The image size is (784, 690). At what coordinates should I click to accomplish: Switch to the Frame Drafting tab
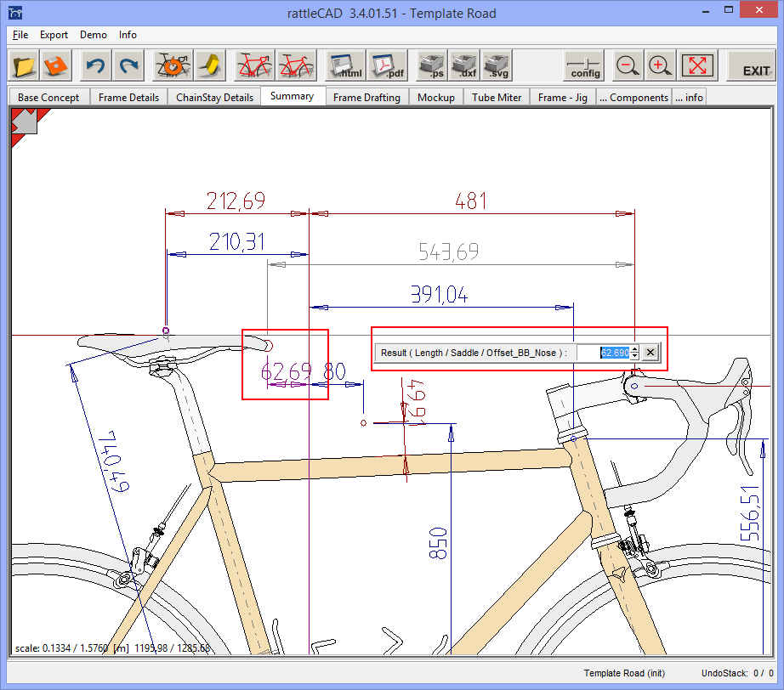(x=366, y=98)
